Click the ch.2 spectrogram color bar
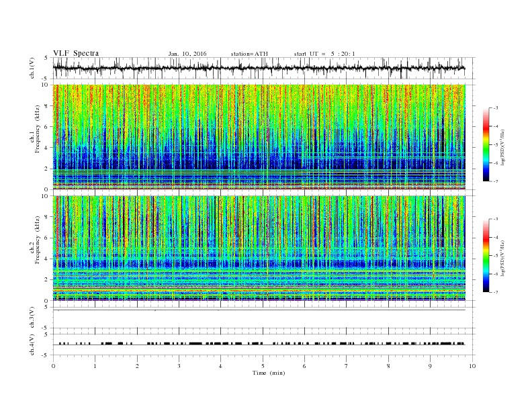The height and width of the screenshot is (411, 532). coord(486,256)
